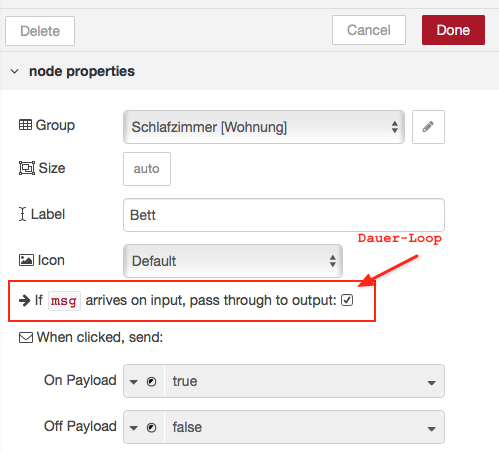
Task: Click the Size resize icon
Action: [27, 168]
